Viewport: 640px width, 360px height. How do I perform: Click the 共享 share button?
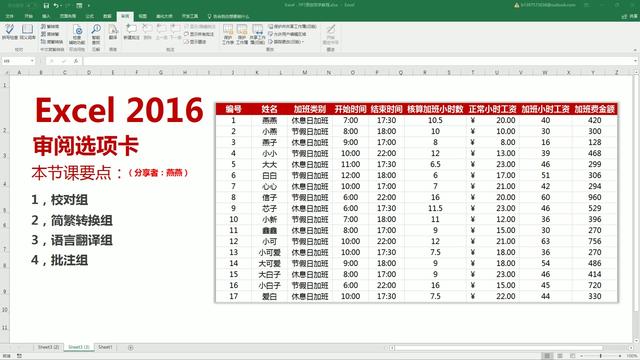click(629, 16)
